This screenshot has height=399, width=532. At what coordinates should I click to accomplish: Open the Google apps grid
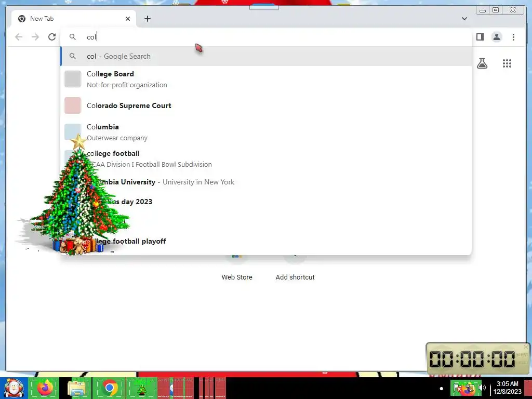(x=507, y=63)
